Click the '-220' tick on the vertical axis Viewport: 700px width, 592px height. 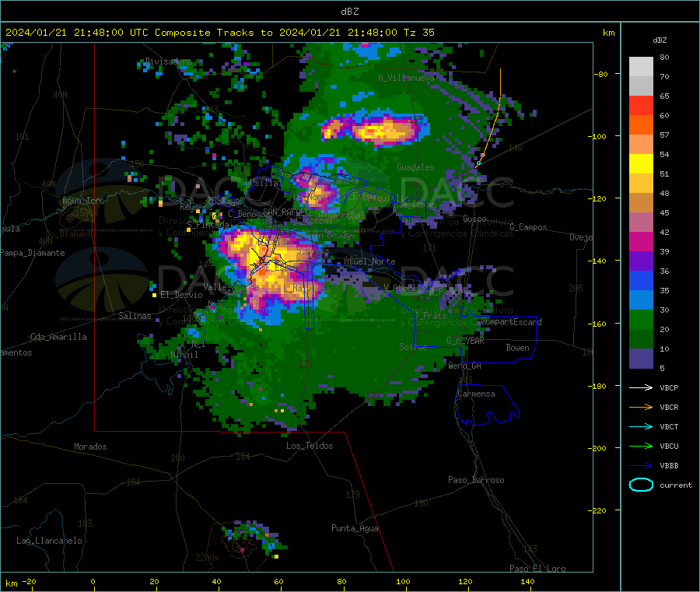coord(599,511)
